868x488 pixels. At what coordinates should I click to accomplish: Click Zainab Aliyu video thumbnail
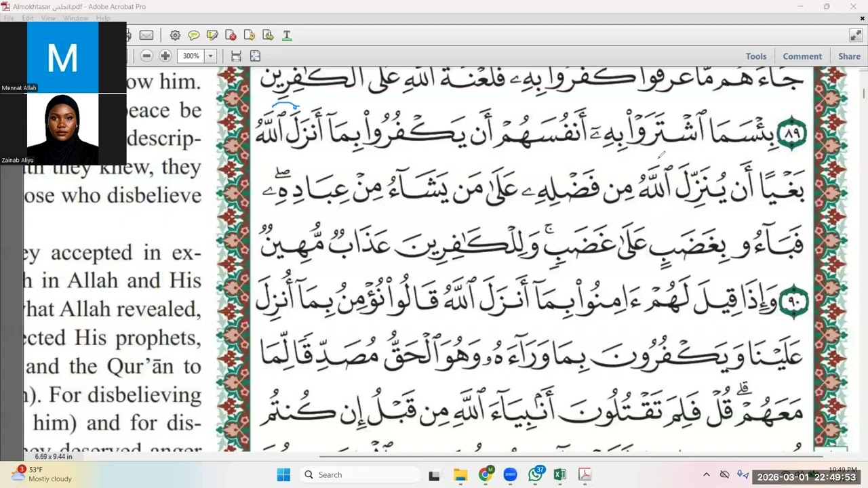click(63, 129)
